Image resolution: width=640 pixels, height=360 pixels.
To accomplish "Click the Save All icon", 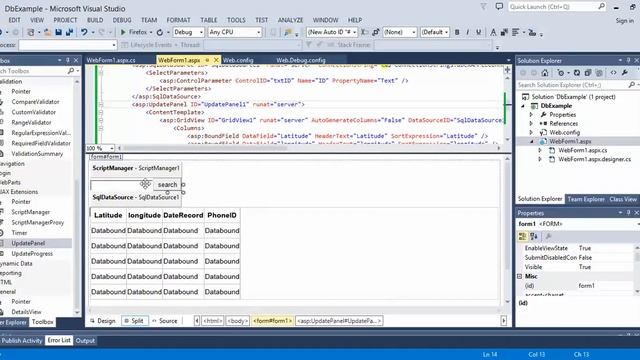I will point(69,32).
